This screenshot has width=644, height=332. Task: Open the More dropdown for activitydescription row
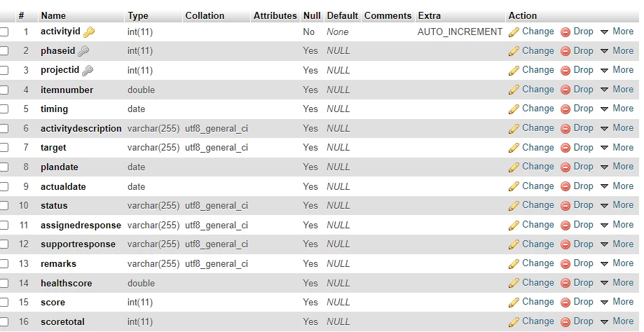(617, 128)
